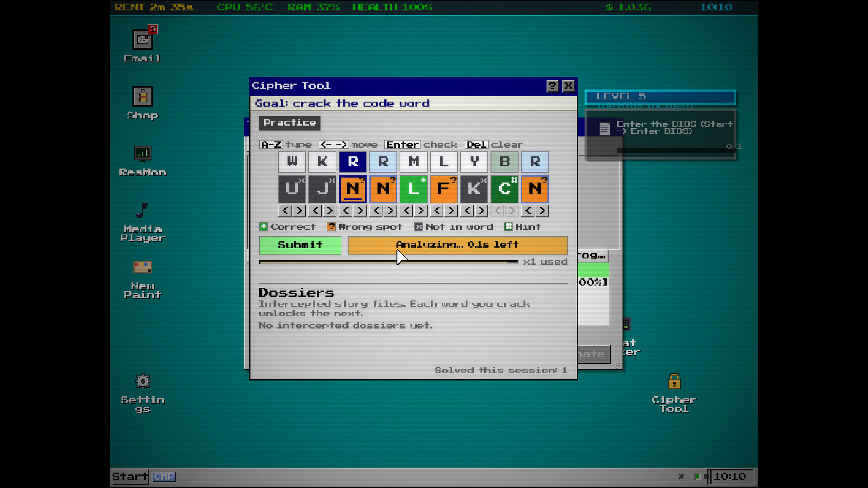Open the Shop desktop icon
868x488 pixels.
[x=142, y=103]
